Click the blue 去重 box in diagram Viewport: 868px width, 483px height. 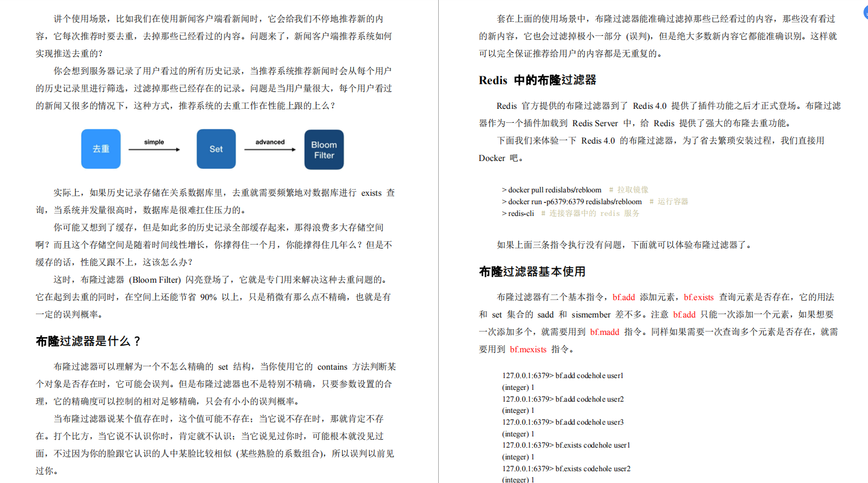[101, 149]
